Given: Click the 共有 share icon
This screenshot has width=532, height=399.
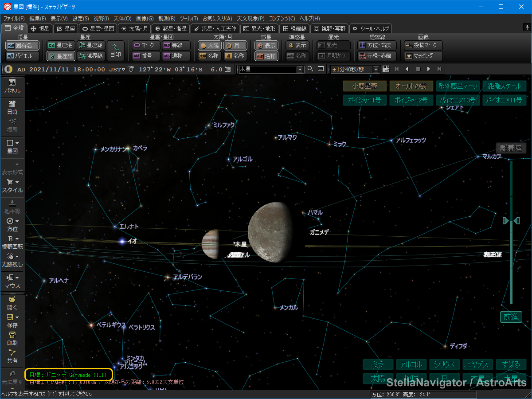Looking at the screenshot, I should [x=12, y=356].
